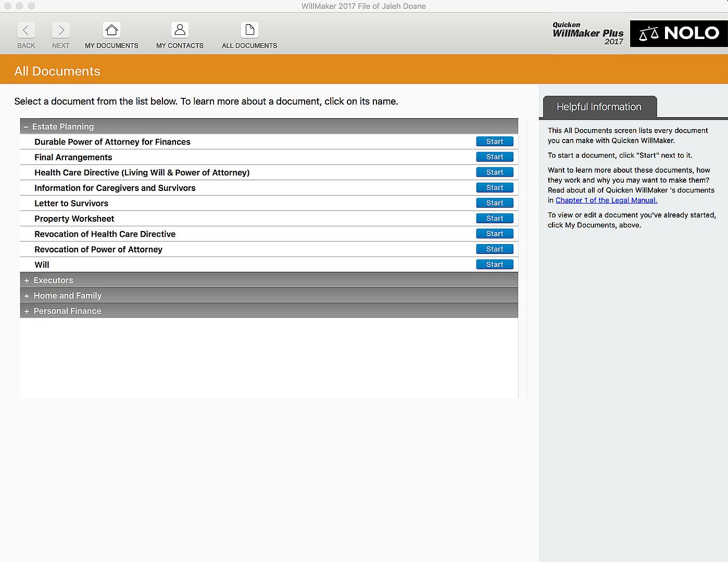
Task: Start Durable Power of Attorney for Finances
Action: pos(495,142)
